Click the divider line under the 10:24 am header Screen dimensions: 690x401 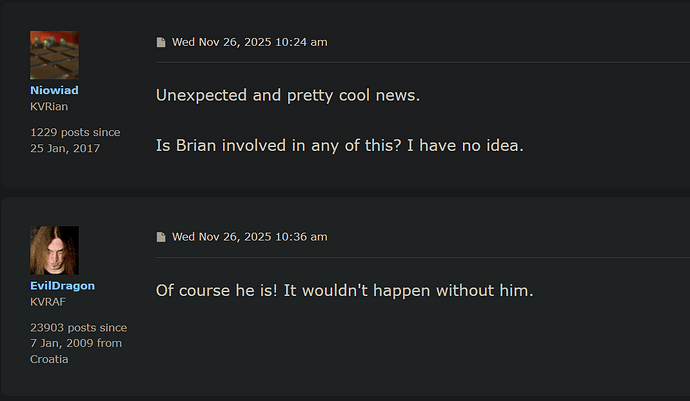(418, 62)
